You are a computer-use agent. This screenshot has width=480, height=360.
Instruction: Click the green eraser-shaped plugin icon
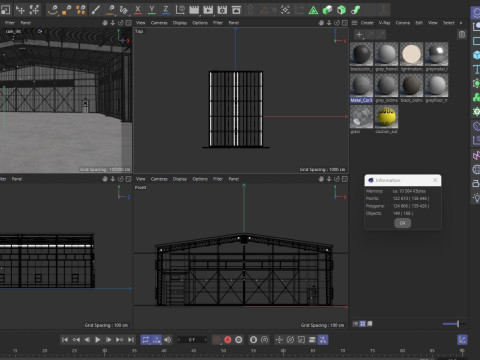pyautogui.click(x=327, y=10)
